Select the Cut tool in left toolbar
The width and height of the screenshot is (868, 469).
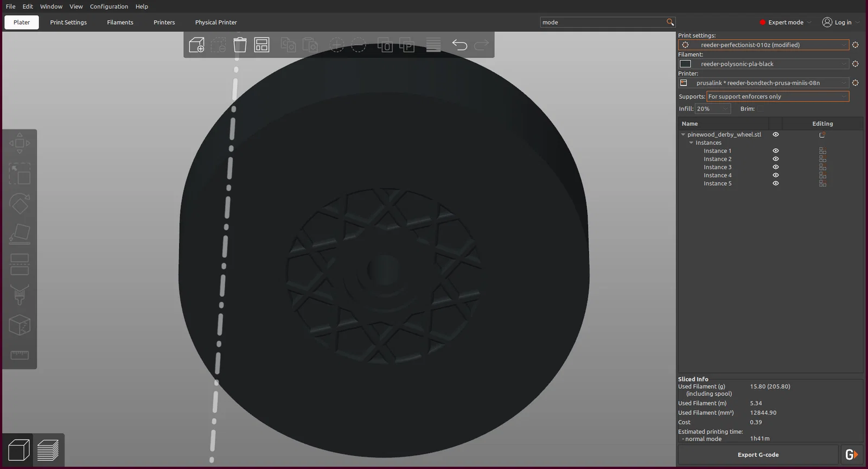point(20,264)
